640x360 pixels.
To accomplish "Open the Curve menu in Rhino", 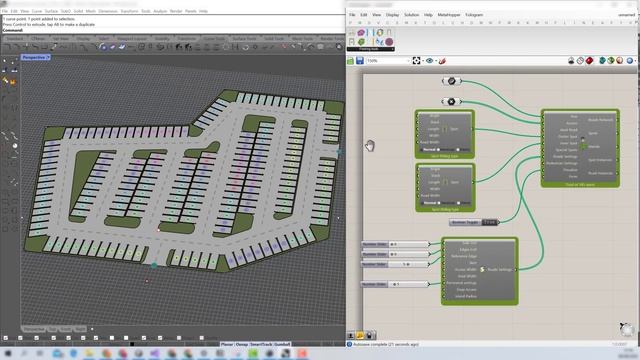I will pos(37,11).
